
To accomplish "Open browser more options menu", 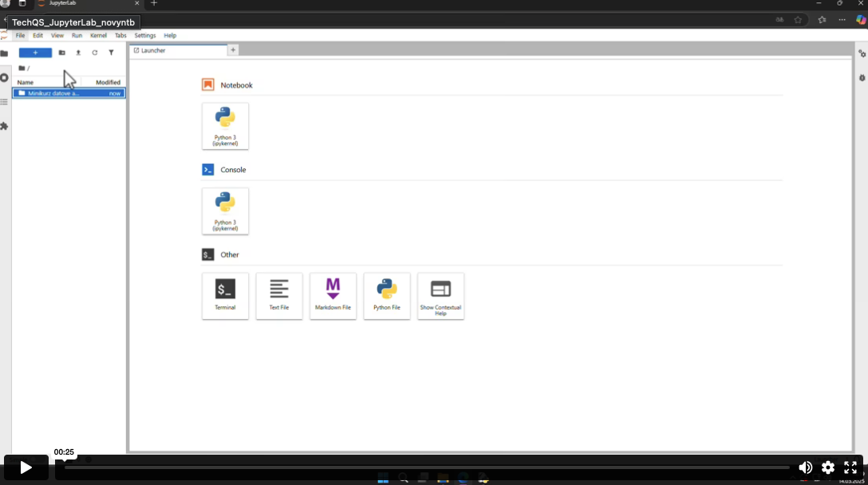I will 842,20.
